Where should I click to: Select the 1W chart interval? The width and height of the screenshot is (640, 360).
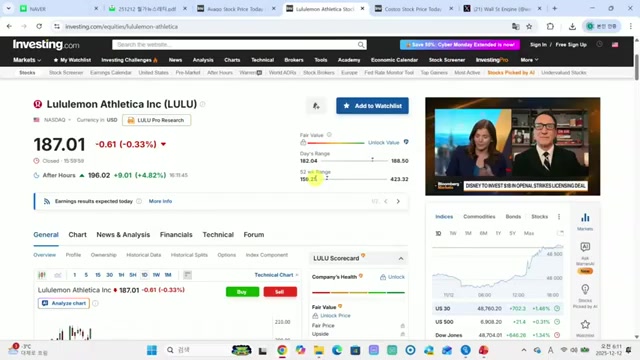click(x=156, y=275)
